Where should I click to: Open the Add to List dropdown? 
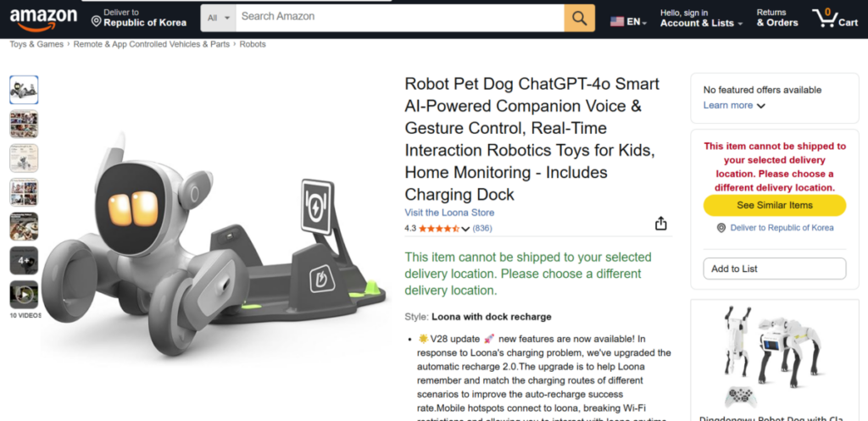[774, 269]
